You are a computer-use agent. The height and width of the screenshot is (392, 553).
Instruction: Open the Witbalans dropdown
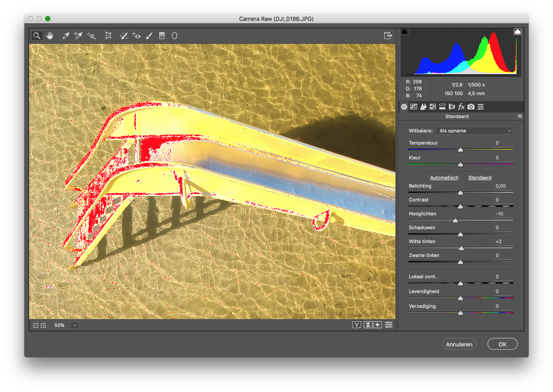click(x=474, y=131)
